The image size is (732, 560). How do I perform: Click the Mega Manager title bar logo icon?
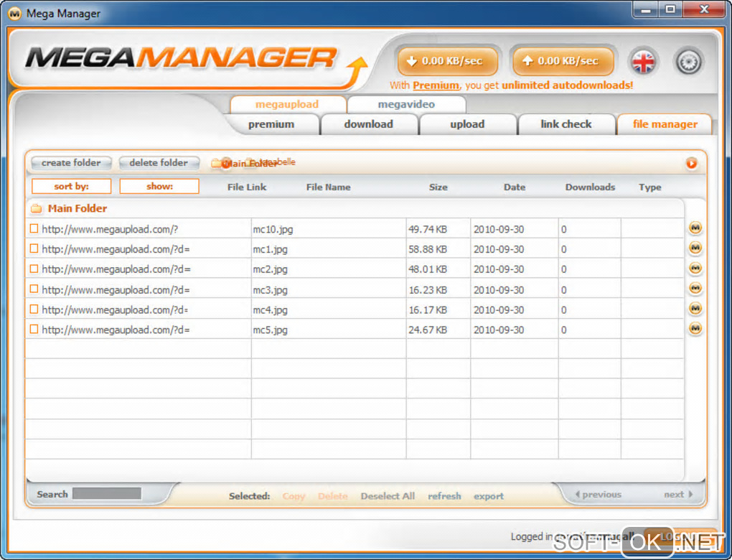pyautogui.click(x=14, y=14)
